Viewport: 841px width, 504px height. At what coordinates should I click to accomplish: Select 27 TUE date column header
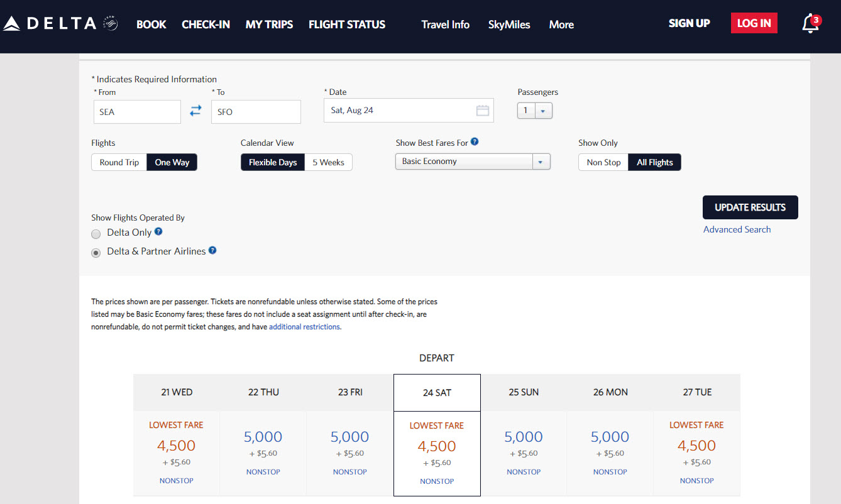coord(697,392)
